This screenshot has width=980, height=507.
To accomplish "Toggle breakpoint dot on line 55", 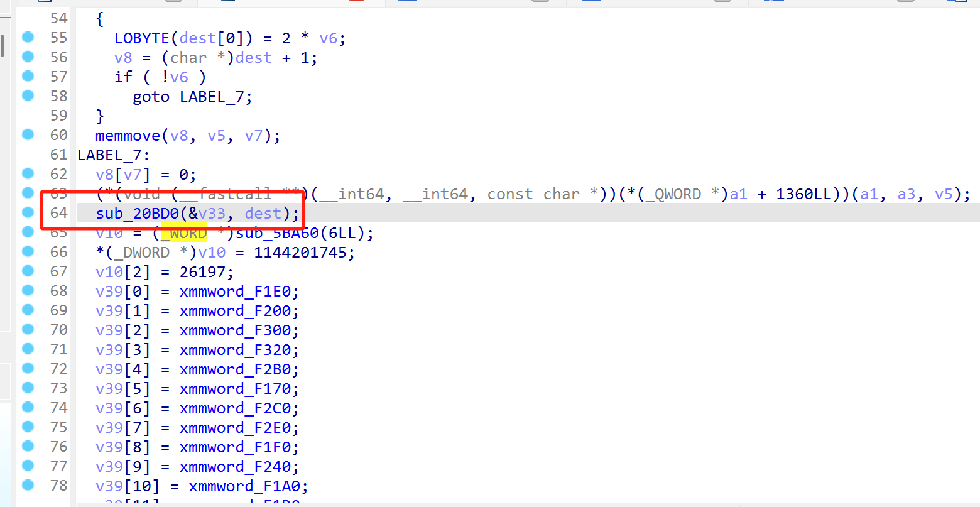I will pyautogui.click(x=28, y=38).
